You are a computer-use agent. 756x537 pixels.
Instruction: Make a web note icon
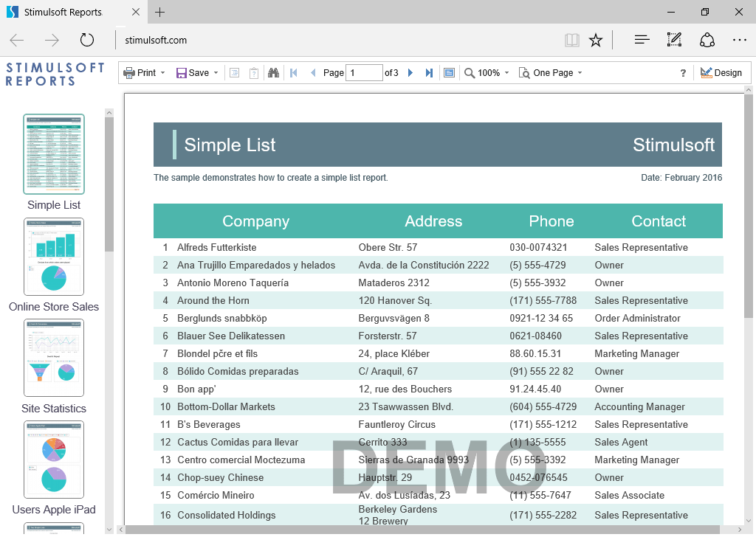(674, 40)
